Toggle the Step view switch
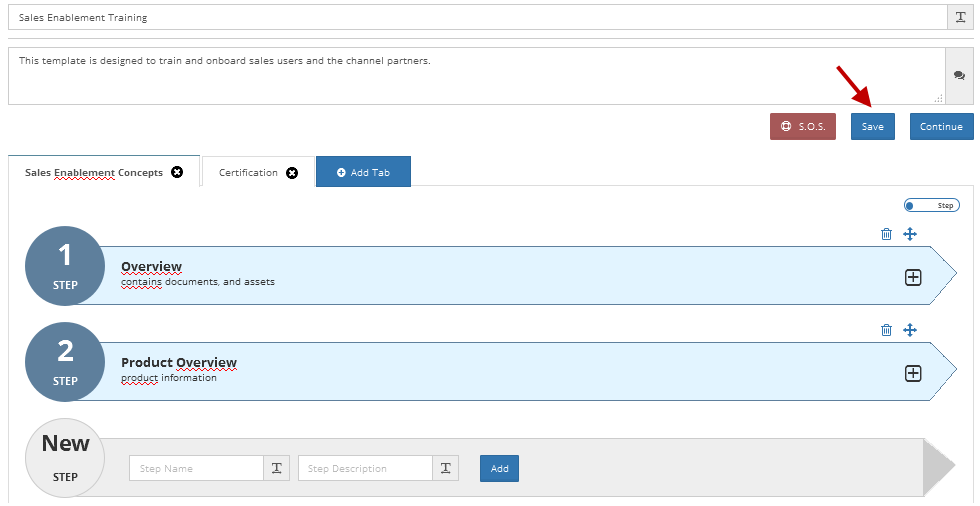This screenshot has width=980, height=506. click(931, 205)
